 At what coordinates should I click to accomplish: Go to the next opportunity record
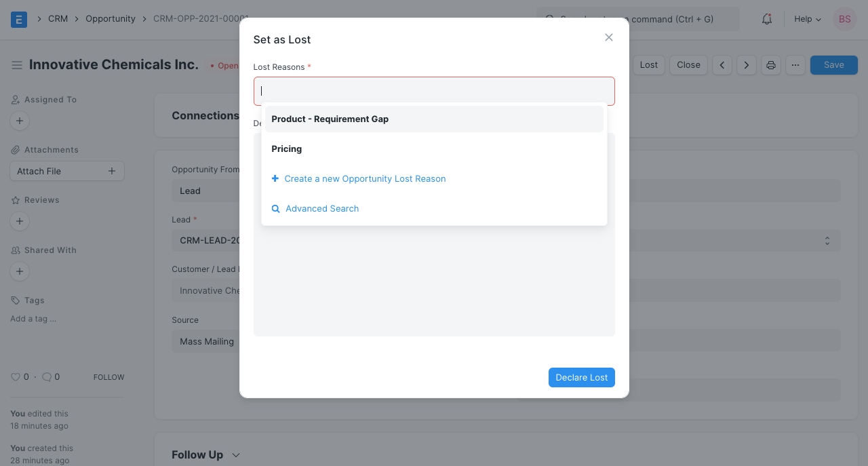click(x=747, y=65)
